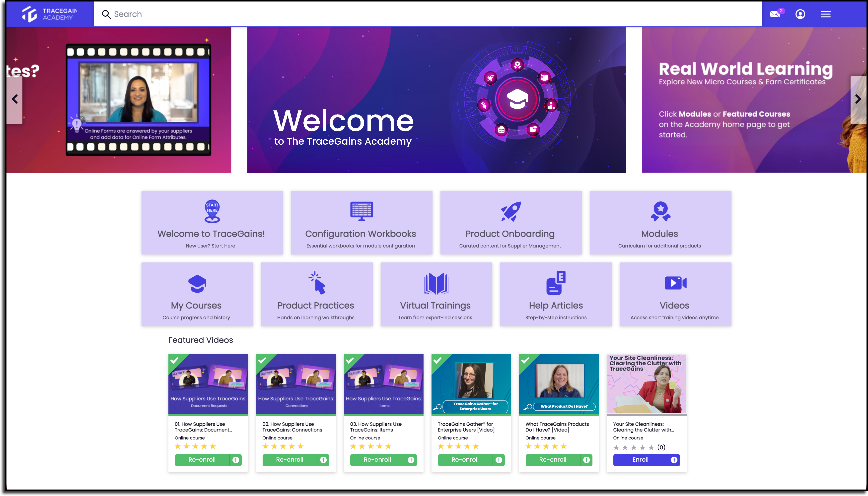Image resolution: width=868 pixels, height=496 pixels.
Task: Click the TraceGains Academy logo
Action: tap(50, 14)
